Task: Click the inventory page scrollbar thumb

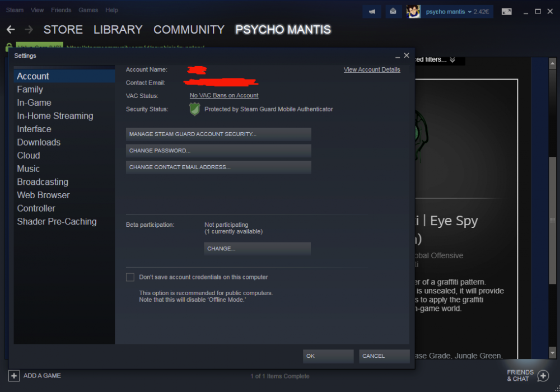Action: coord(553,220)
